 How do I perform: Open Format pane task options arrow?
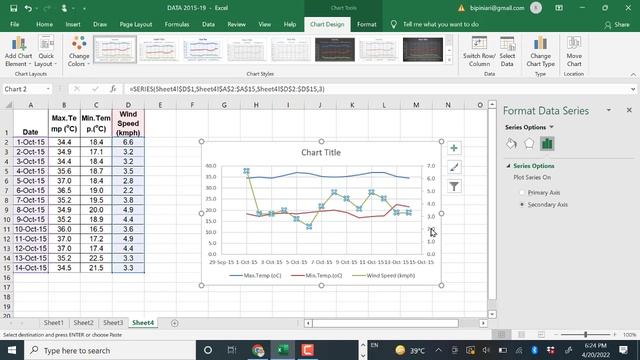(x=609, y=110)
